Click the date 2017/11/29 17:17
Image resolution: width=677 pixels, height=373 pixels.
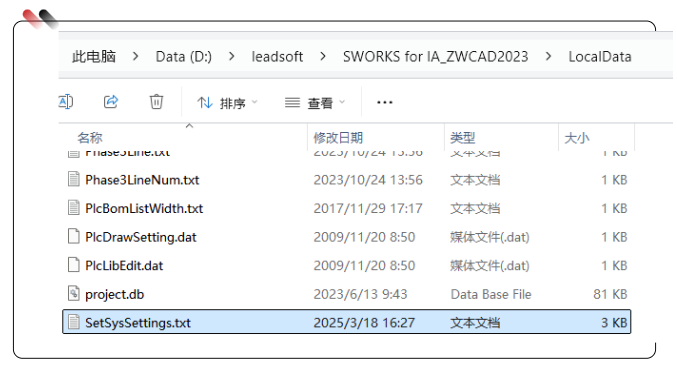point(368,209)
